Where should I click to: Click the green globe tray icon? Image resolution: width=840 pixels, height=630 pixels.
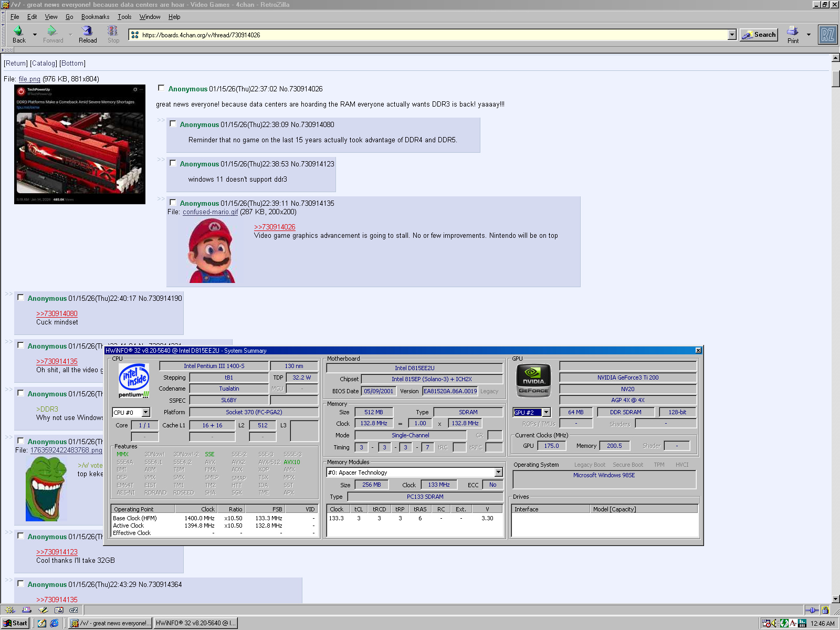(784, 623)
